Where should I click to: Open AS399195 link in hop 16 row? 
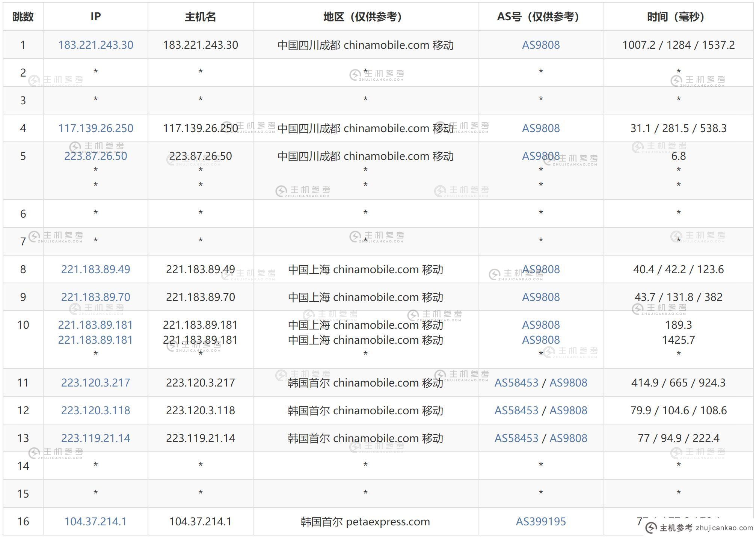click(541, 522)
